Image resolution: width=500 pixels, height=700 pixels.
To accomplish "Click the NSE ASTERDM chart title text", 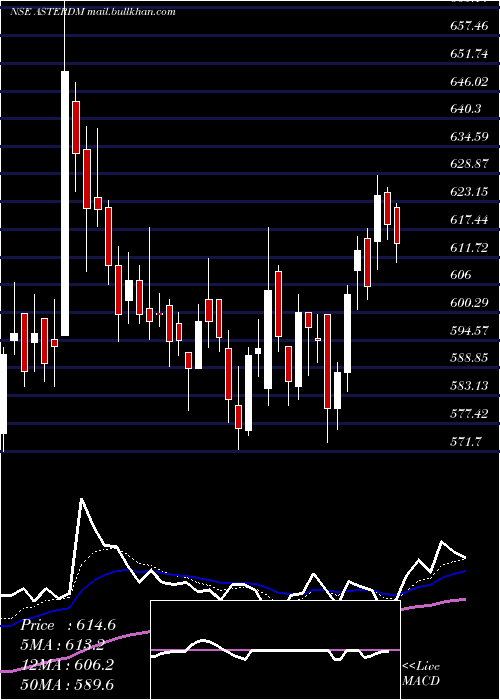I will tap(93, 12).
